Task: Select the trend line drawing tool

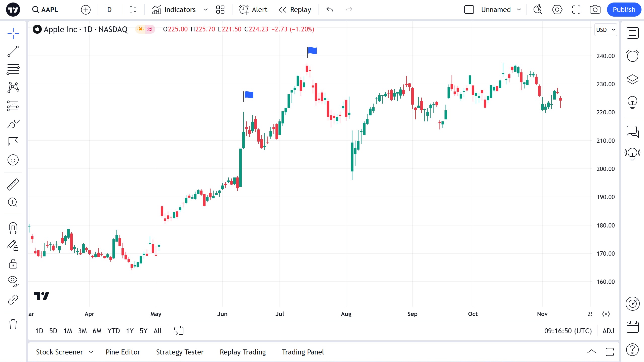Action: tap(13, 51)
